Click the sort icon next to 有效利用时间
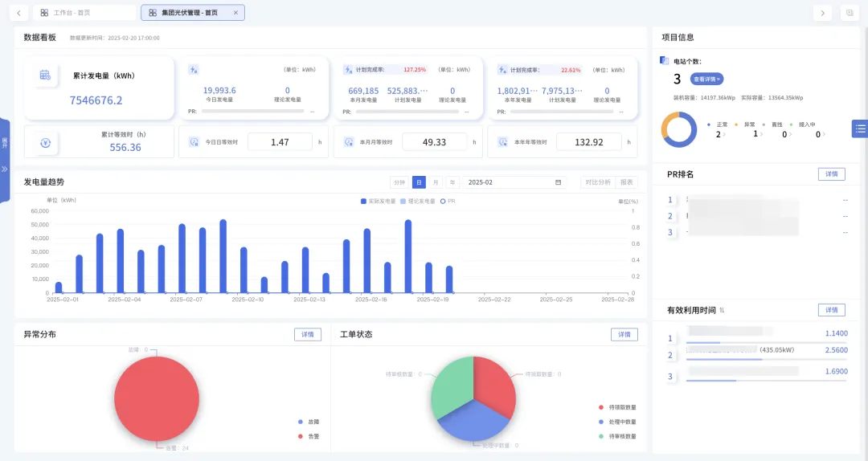The image size is (868, 461). [x=722, y=311]
